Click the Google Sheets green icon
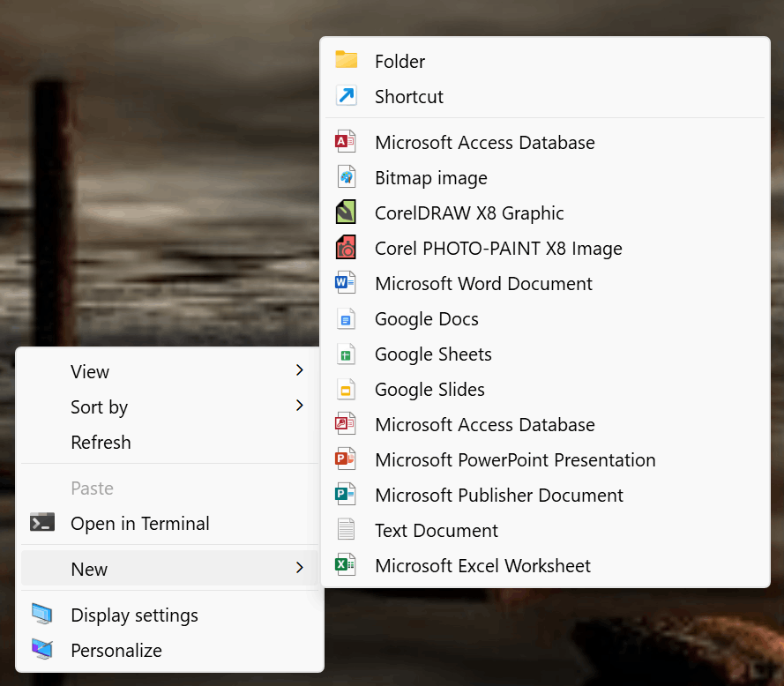Viewport: 784px width, 686px height. pyautogui.click(x=346, y=354)
